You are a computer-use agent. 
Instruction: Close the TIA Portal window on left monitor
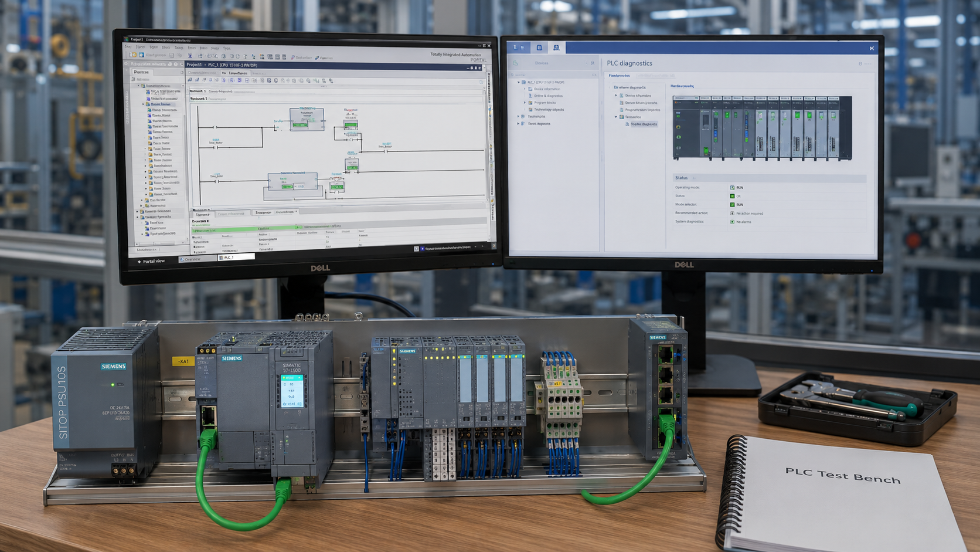pyautogui.click(x=489, y=46)
